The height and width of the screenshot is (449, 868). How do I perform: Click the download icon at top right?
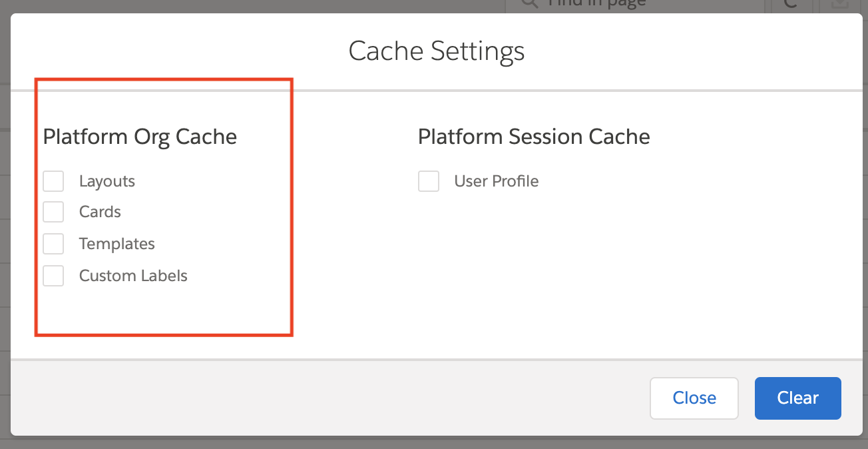(840, 4)
